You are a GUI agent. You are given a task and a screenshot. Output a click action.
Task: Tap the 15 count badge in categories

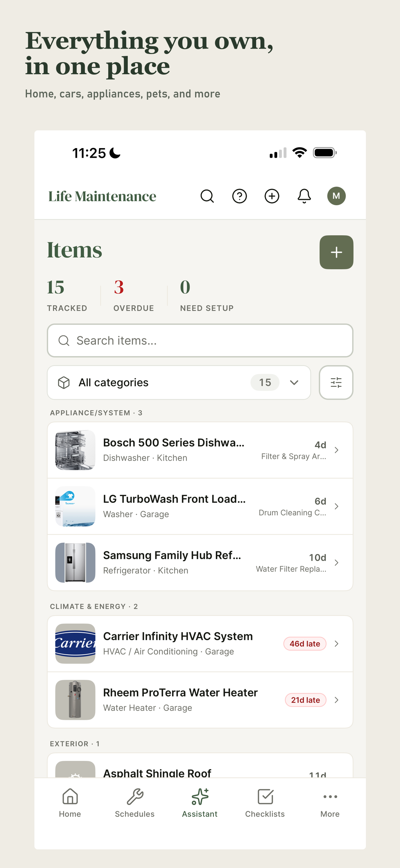tap(265, 382)
